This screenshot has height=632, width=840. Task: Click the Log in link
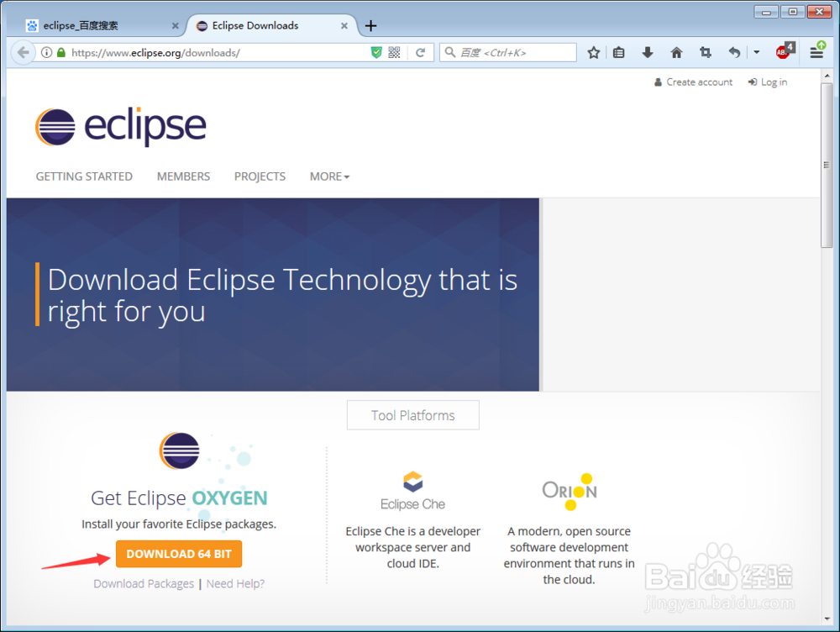pos(768,82)
